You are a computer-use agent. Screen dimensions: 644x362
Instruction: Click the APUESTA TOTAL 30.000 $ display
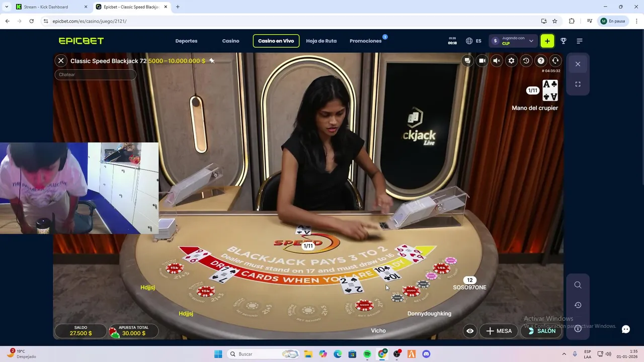coord(133,331)
